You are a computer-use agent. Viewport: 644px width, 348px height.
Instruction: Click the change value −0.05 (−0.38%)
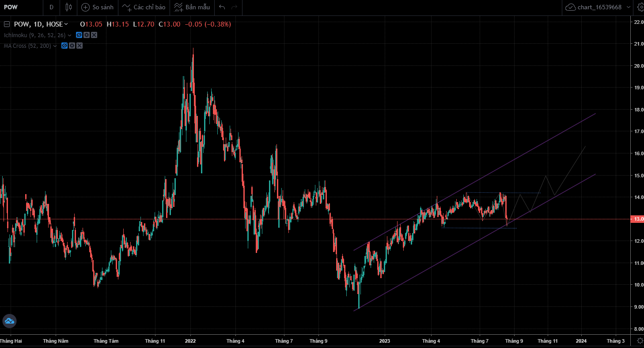[208, 24]
